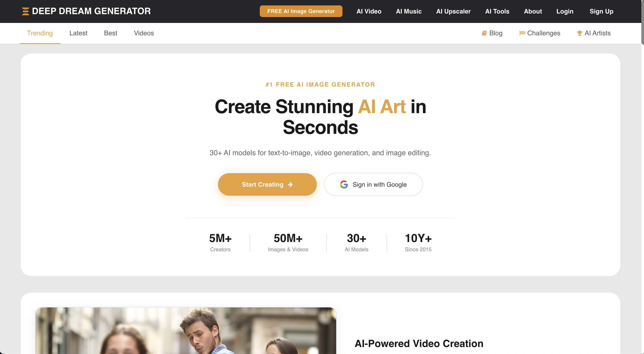The image size is (644, 354).
Task: Open the Trending tab
Action: click(40, 33)
